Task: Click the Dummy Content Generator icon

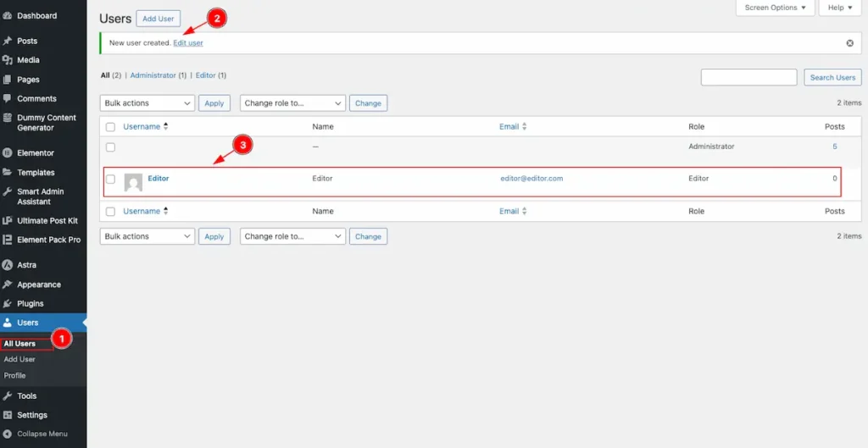Action: tap(7, 118)
